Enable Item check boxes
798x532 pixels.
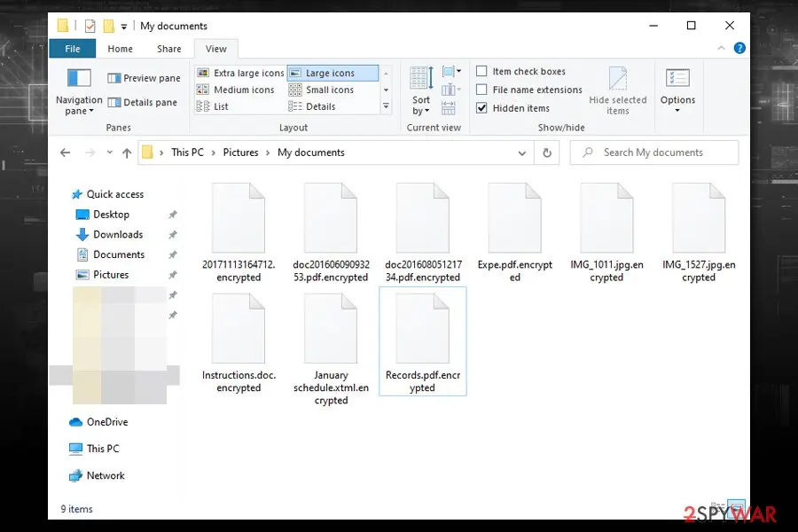[481, 71]
